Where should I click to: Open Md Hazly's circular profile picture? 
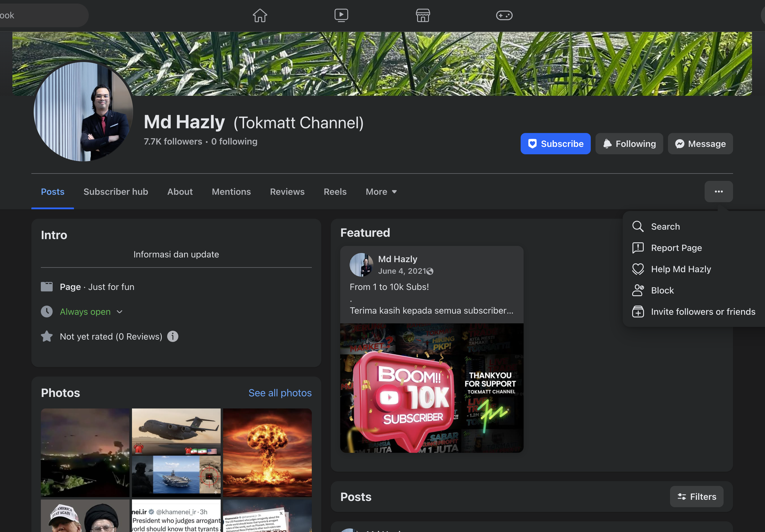pyautogui.click(x=83, y=111)
